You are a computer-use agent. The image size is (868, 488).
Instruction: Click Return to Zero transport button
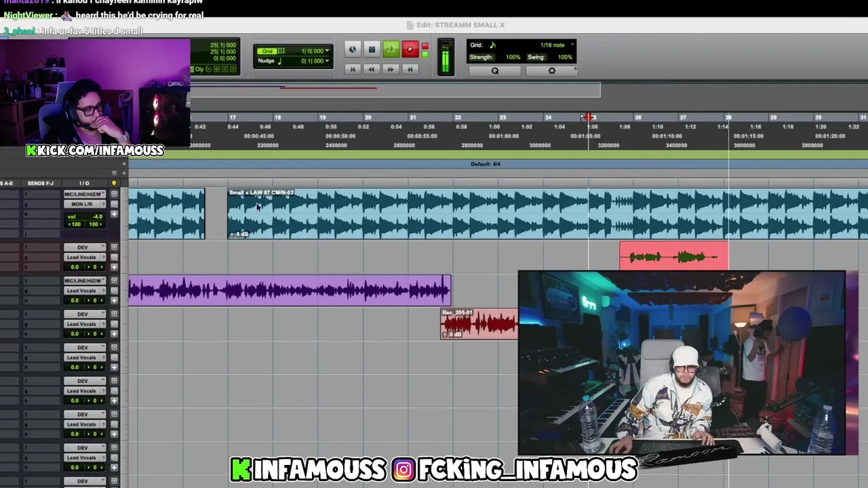tap(353, 69)
